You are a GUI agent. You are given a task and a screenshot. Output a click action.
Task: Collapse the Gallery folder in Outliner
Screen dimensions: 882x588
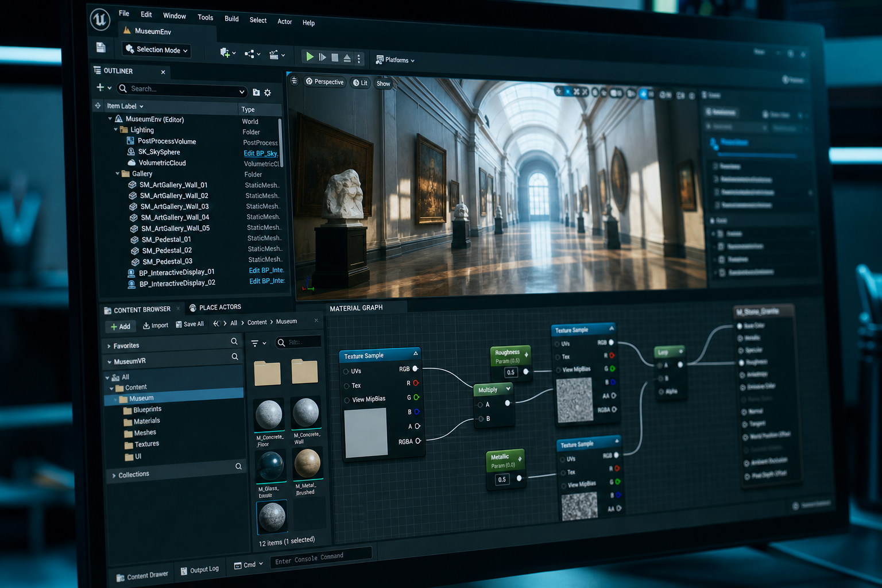tap(118, 173)
